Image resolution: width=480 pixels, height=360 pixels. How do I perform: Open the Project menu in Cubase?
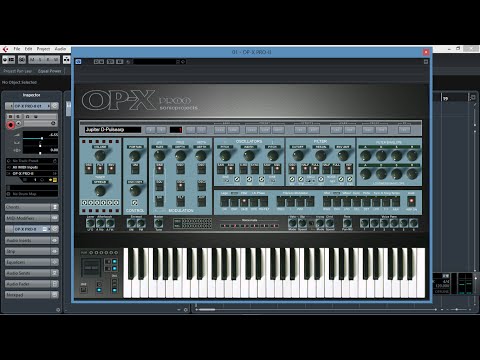[x=43, y=49]
